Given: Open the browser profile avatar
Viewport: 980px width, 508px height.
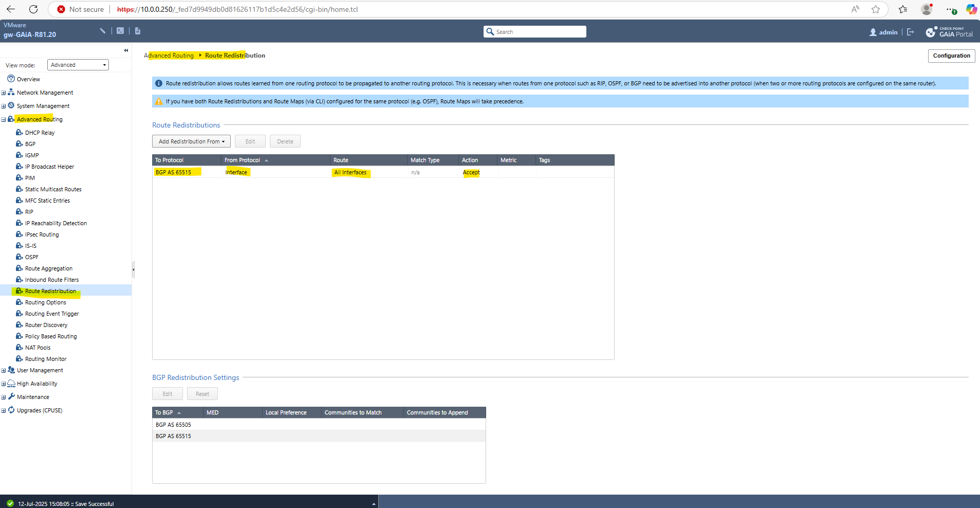Looking at the screenshot, I should [x=927, y=9].
